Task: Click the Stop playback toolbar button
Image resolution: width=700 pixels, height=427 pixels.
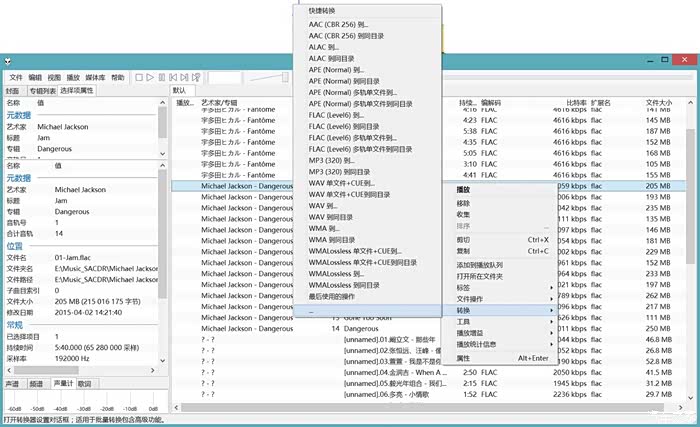Action: (139, 77)
